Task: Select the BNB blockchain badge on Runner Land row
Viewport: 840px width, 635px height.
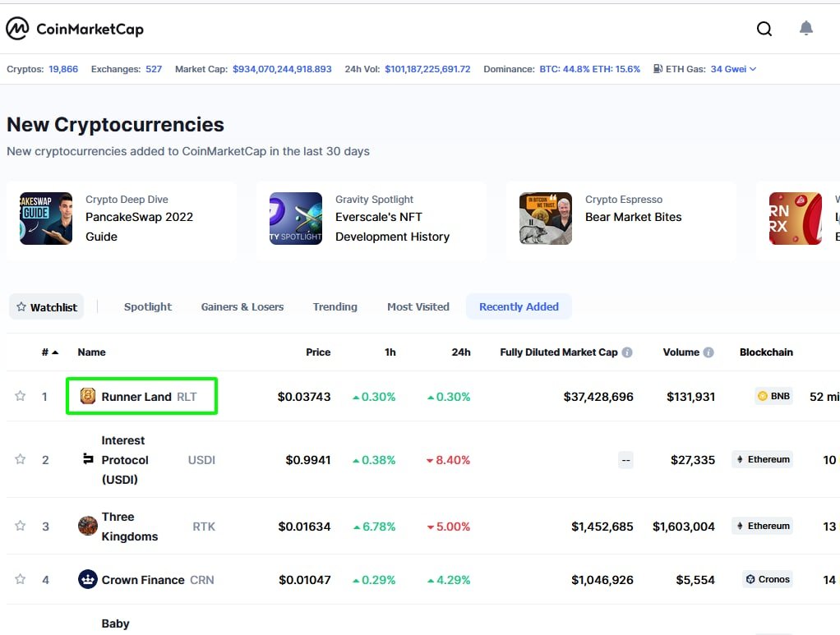Action: click(773, 396)
